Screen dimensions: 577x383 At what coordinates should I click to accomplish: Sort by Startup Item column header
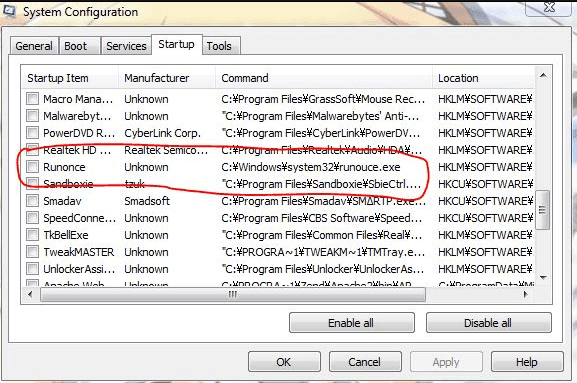(70, 78)
